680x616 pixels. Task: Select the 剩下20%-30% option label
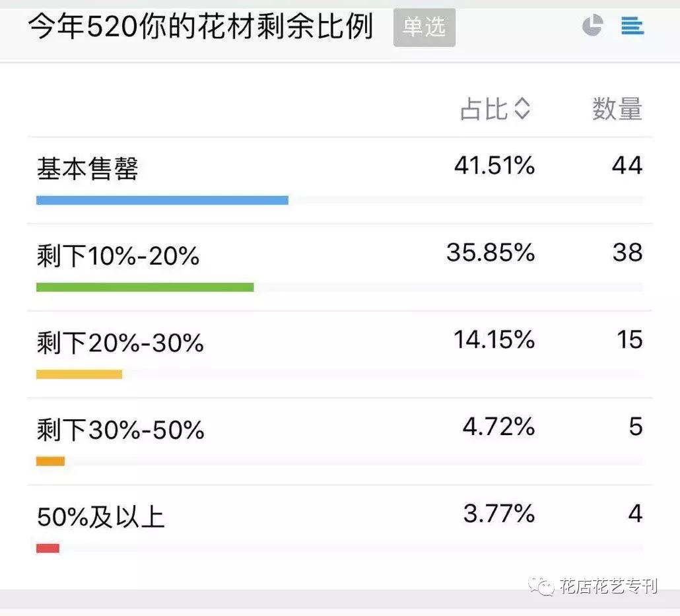click(x=120, y=343)
